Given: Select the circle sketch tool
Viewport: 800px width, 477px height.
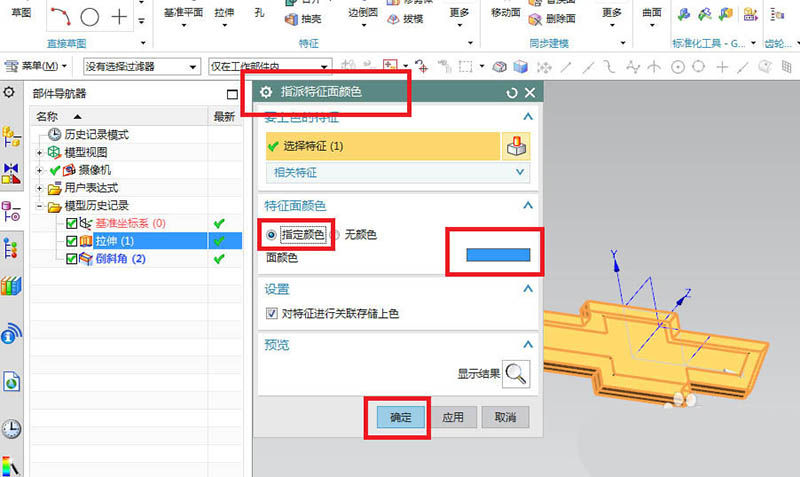Looking at the screenshot, I should click(x=90, y=16).
